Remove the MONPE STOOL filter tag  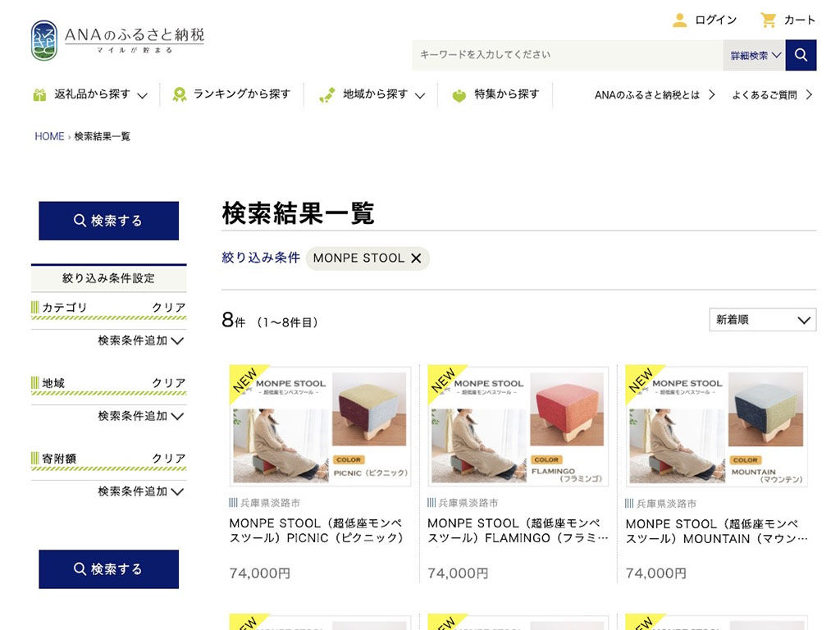(416, 258)
